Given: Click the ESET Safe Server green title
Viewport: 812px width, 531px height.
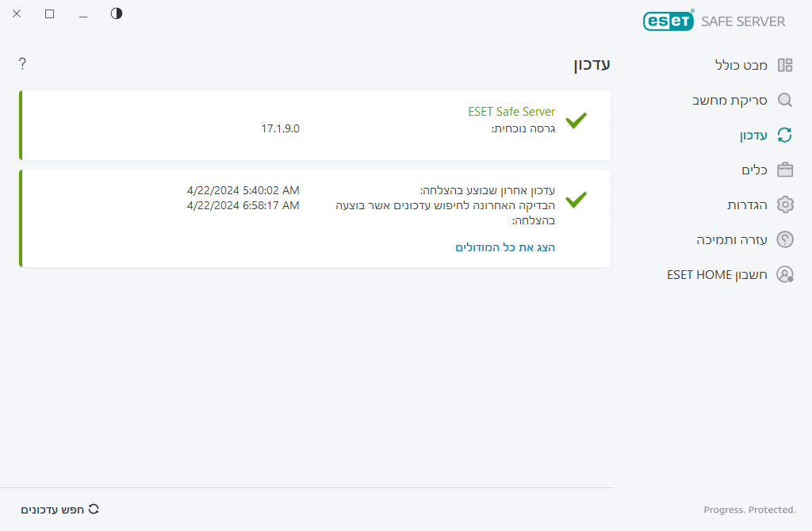Looking at the screenshot, I should point(511,112).
